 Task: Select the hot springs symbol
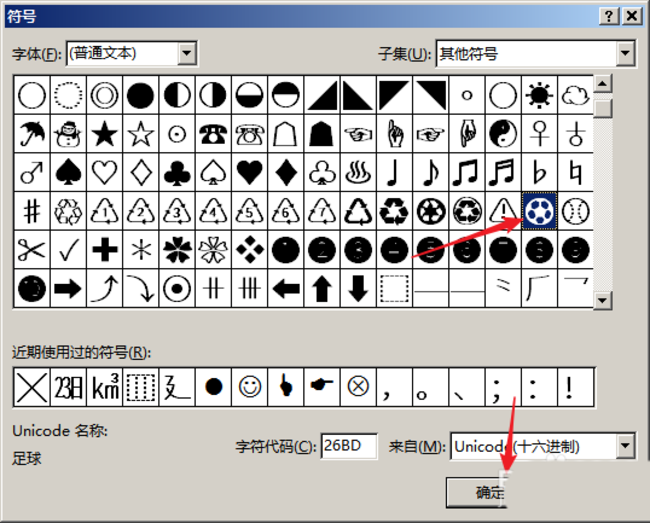point(358,172)
